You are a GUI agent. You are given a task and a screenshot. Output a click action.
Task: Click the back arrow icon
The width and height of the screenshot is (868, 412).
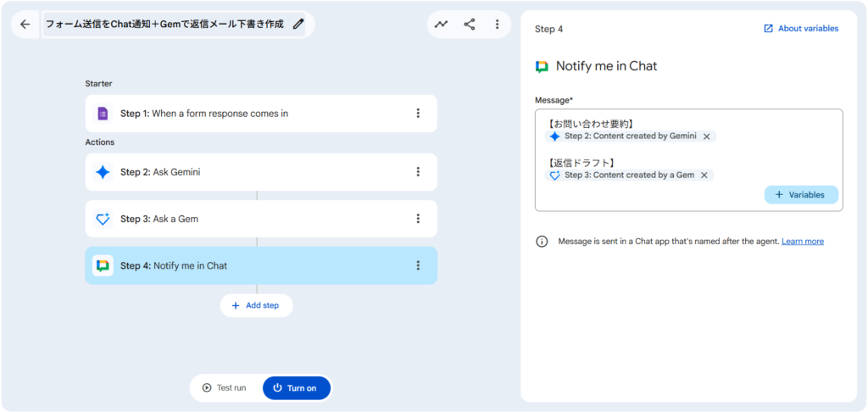click(25, 25)
